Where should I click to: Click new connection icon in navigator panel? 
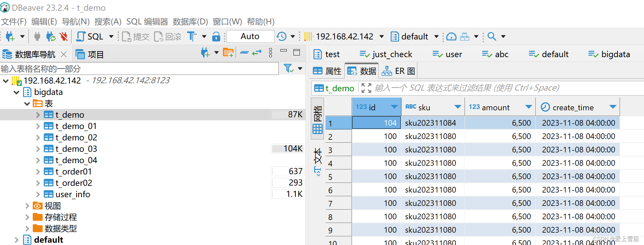click(x=205, y=53)
